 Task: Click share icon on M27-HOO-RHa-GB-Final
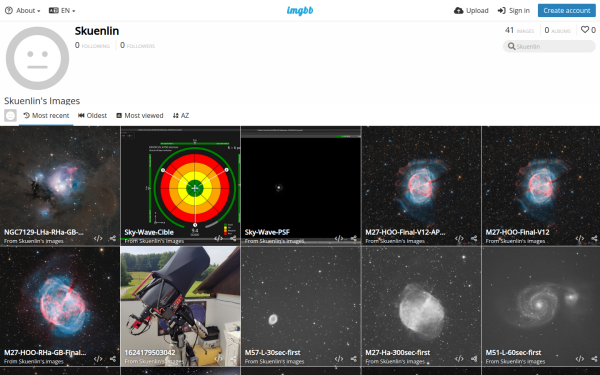click(112, 359)
